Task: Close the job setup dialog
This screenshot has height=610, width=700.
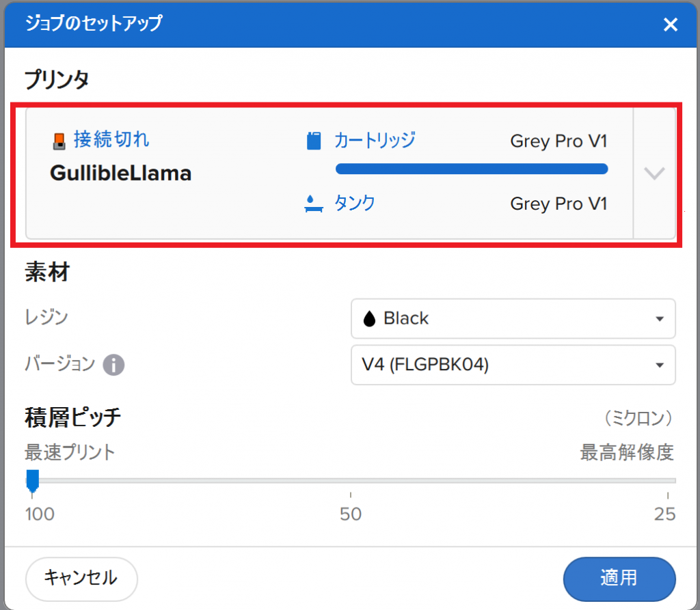Action: pyautogui.click(x=671, y=25)
